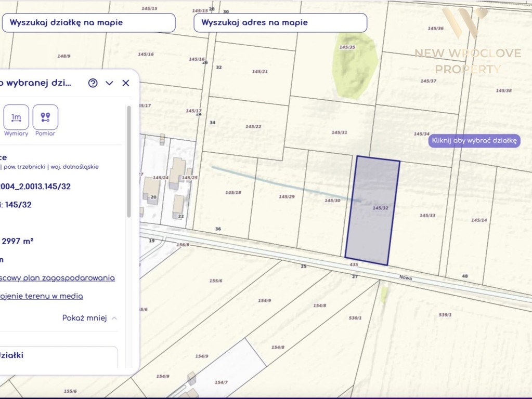532x399 pixels.
Task: Open the Wymiary dimensions tool
Action: (x=16, y=117)
